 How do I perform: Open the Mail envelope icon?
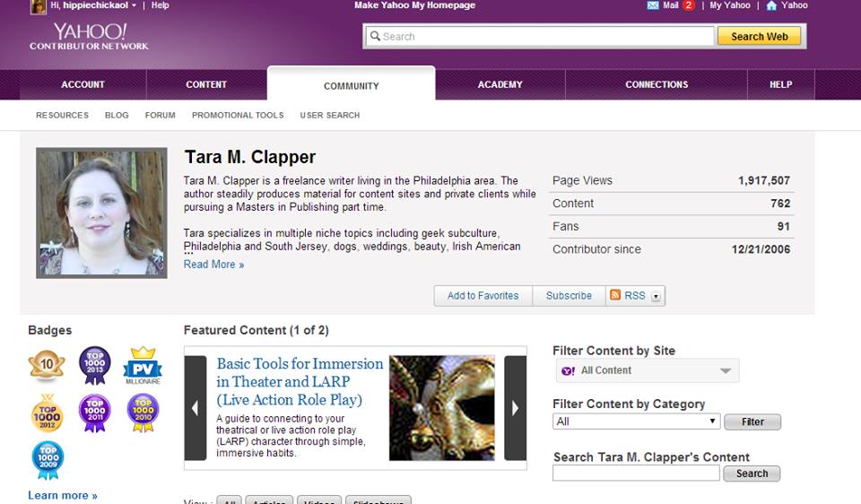coord(653,5)
